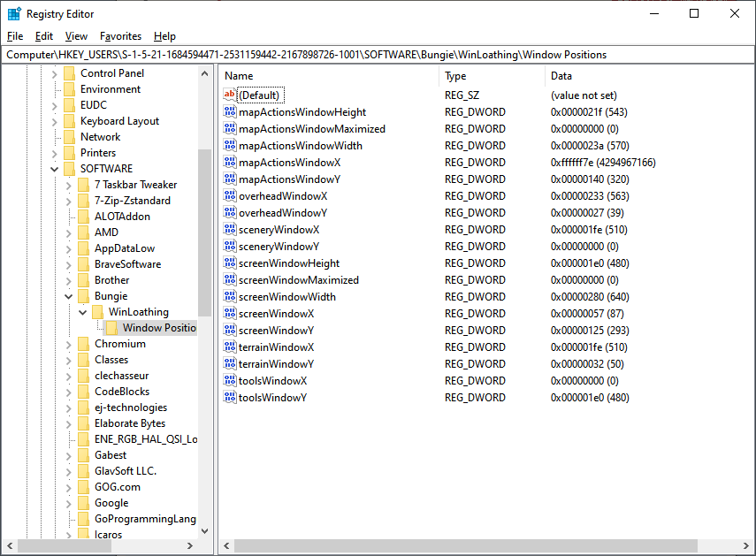Collapse the WinLoathing tree node
756x556 pixels.
82,312
